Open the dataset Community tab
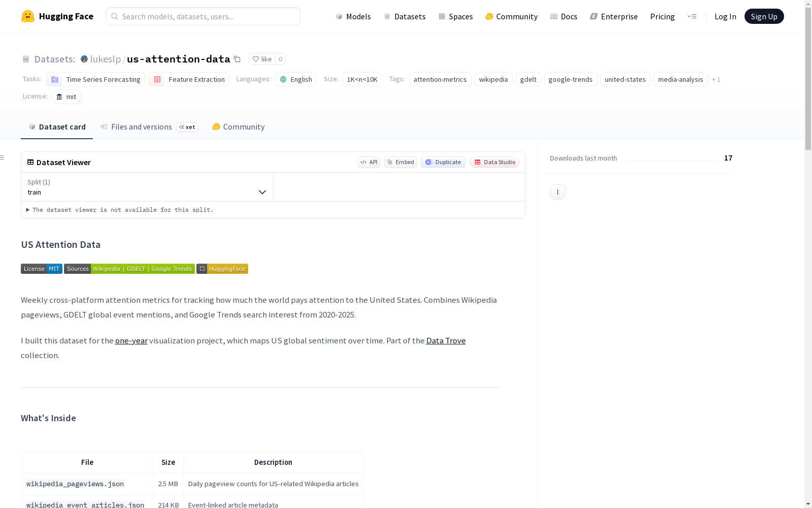 click(x=239, y=127)
